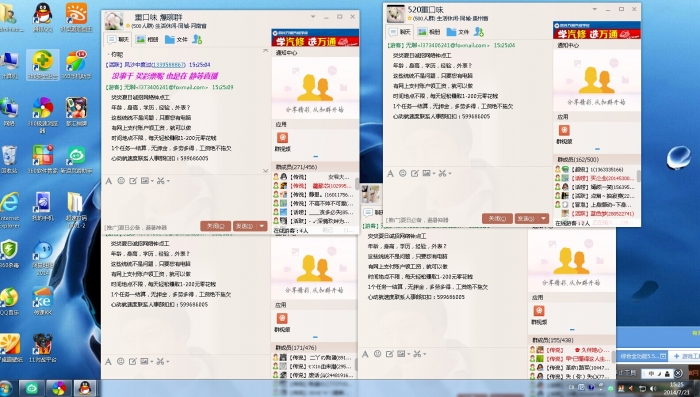This screenshot has height=397, width=700.
Task: Open send options arrow in 520重口味
Action: click(x=544, y=218)
